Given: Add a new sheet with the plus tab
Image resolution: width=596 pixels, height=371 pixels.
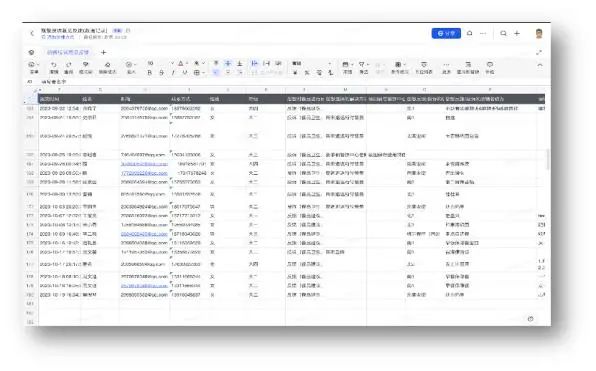Looking at the screenshot, I should 103,52.
